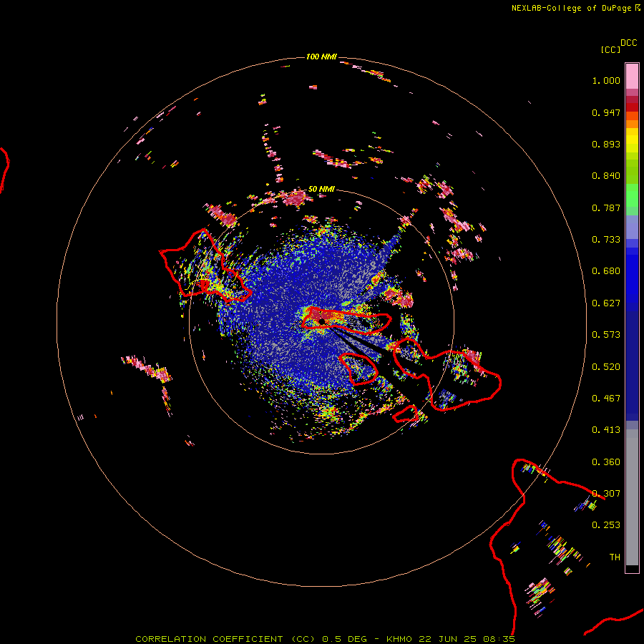
Task: Click the light pink top segment of color bar
Action: tap(632, 77)
